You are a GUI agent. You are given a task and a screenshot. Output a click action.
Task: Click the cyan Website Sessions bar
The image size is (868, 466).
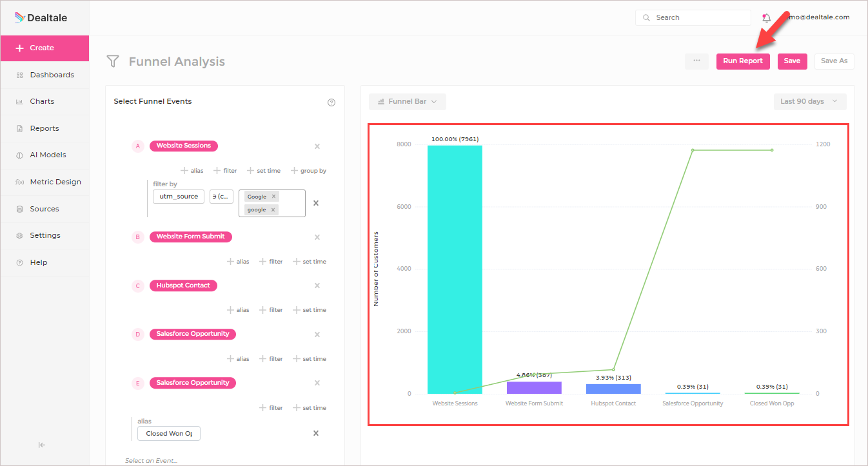coord(455,269)
